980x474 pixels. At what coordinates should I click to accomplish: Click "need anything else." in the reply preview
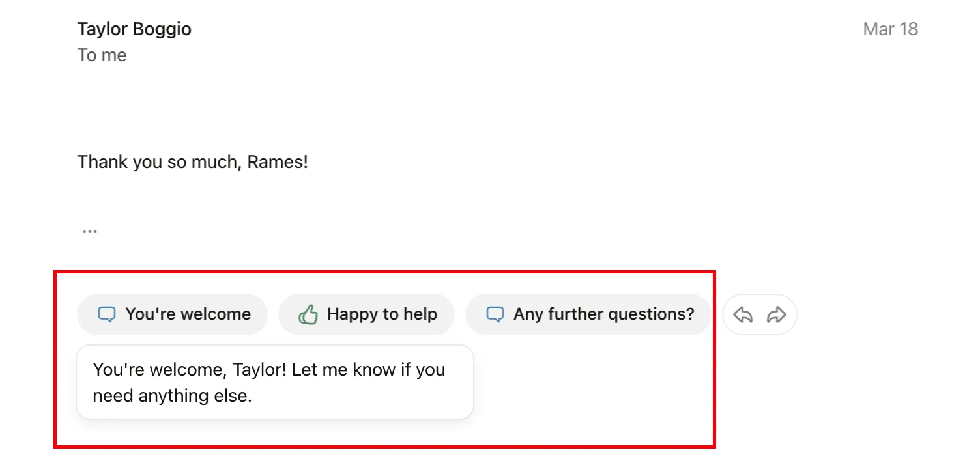point(172,396)
